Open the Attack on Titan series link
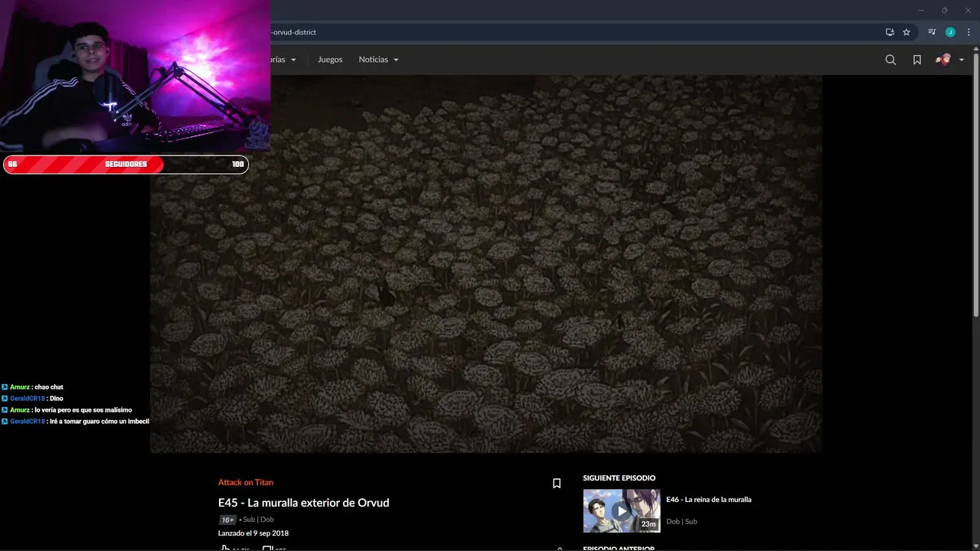The image size is (980, 551). [246, 482]
